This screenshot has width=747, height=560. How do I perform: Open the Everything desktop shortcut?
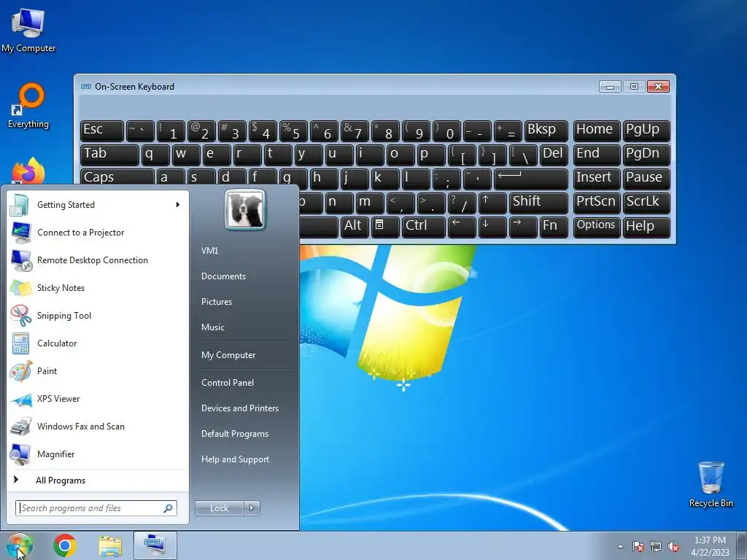pos(28,106)
